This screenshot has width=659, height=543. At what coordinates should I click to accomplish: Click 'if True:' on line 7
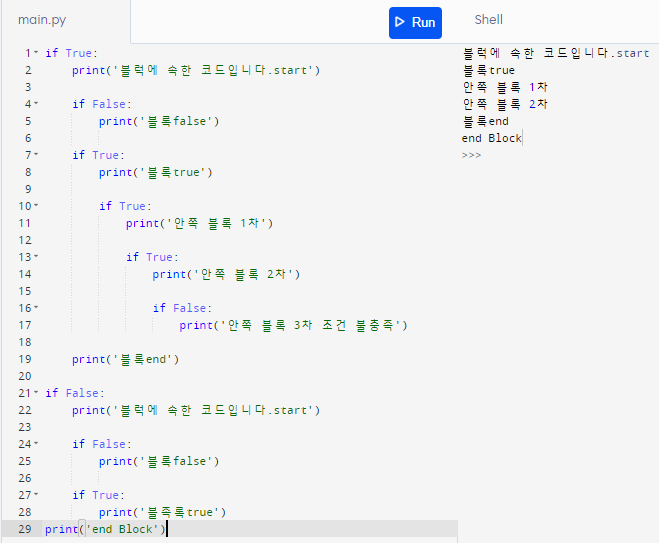click(x=98, y=155)
